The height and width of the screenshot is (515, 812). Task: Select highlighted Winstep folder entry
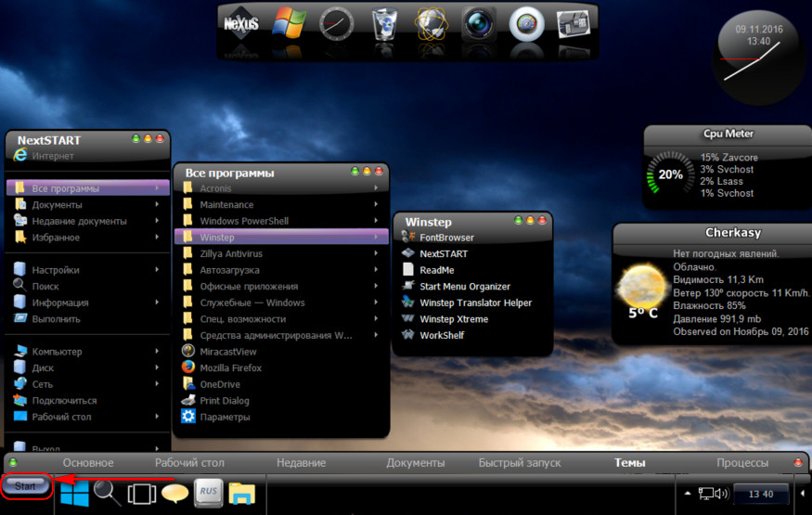(281, 237)
